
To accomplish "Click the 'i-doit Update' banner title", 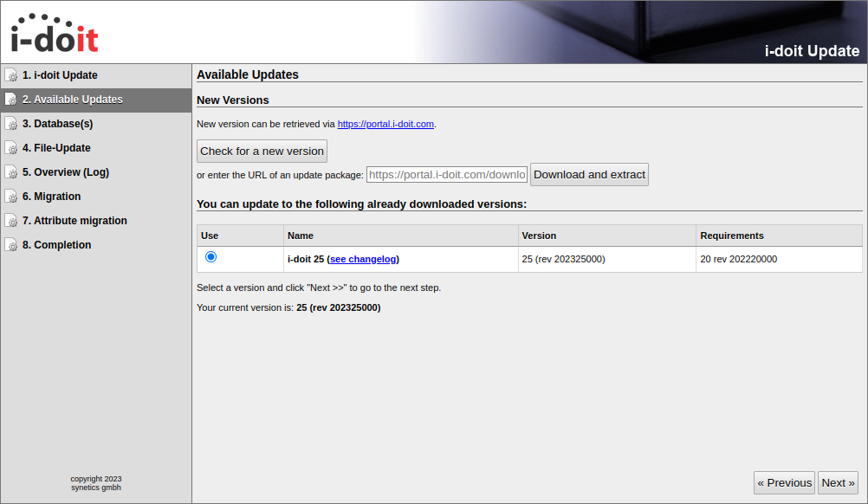I will click(812, 51).
